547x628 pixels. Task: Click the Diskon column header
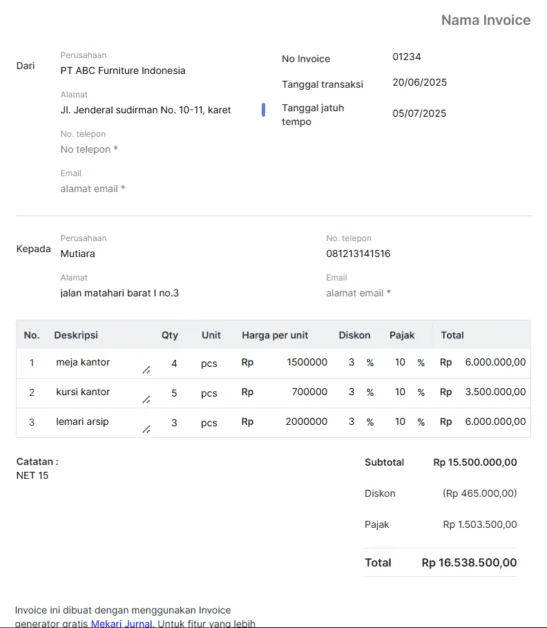click(x=354, y=335)
